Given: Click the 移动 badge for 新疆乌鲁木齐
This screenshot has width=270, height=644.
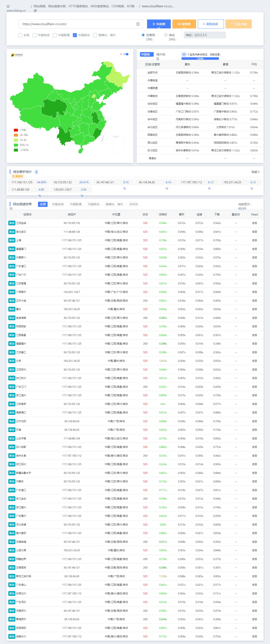Looking at the screenshot, I should pos(12,473).
